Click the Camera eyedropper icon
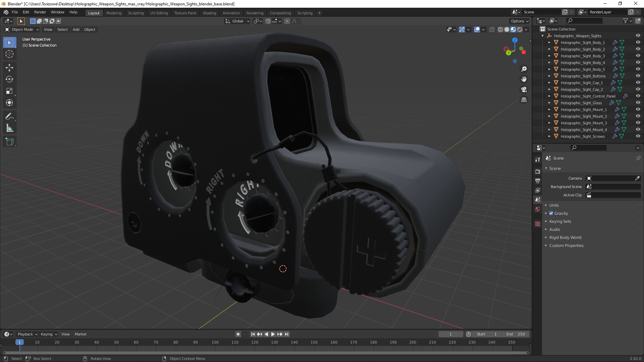This screenshot has height=362, width=644. click(x=637, y=178)
